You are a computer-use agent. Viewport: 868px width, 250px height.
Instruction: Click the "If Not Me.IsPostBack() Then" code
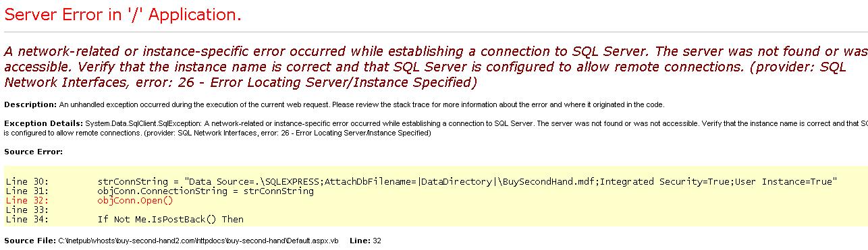[170, 220]
